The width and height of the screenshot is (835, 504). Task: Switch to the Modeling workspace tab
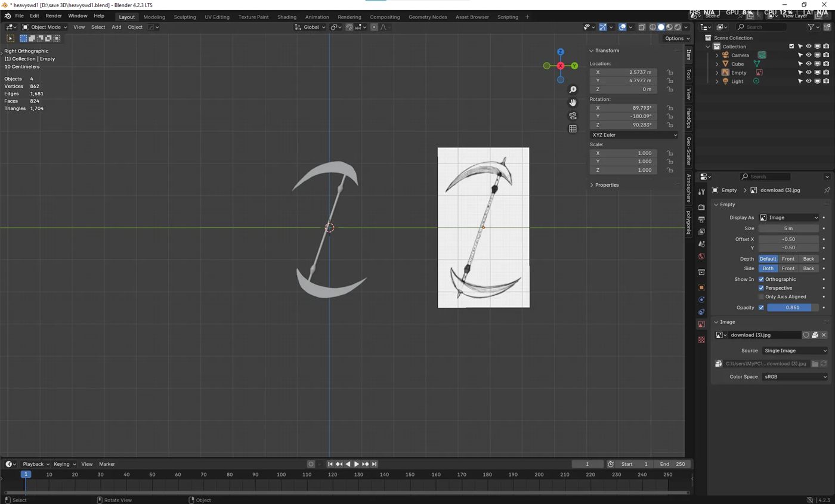pos(154,17)
